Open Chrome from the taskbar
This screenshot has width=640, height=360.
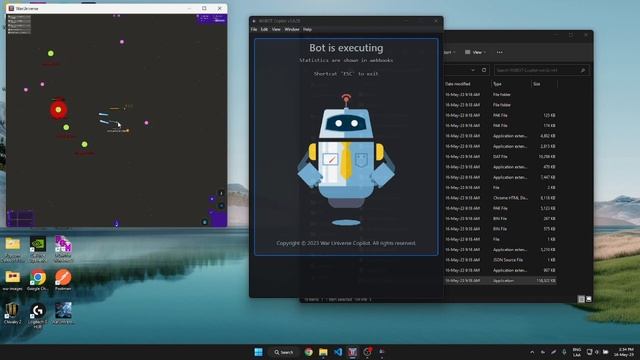click(309, 352)
